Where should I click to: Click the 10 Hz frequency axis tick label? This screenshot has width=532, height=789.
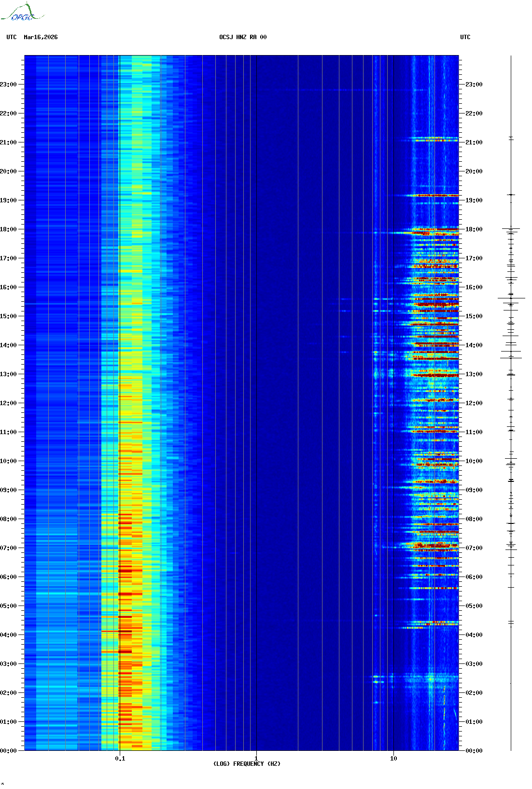point(393,758)
